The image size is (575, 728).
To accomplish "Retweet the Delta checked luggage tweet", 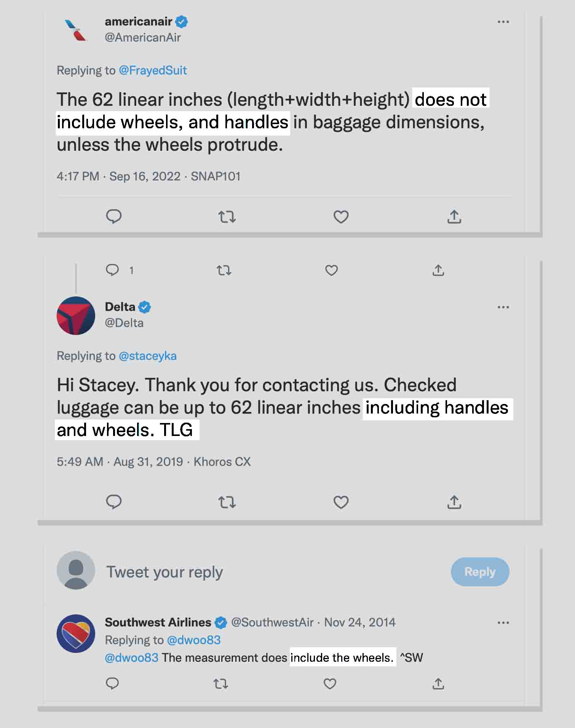I will [227, 502].
